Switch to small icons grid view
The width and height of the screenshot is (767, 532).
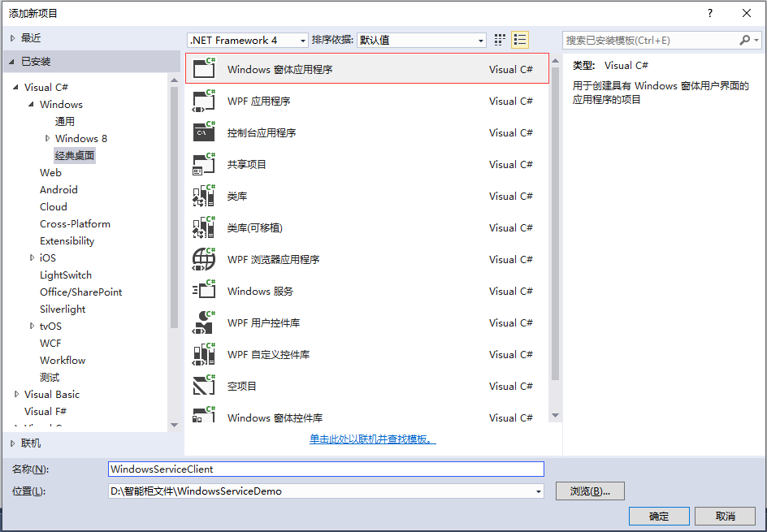[x=500, y=40]
